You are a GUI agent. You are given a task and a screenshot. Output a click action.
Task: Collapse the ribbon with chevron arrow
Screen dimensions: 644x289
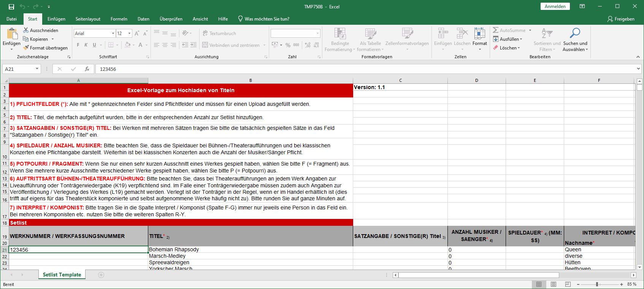[x=638, y=57]
